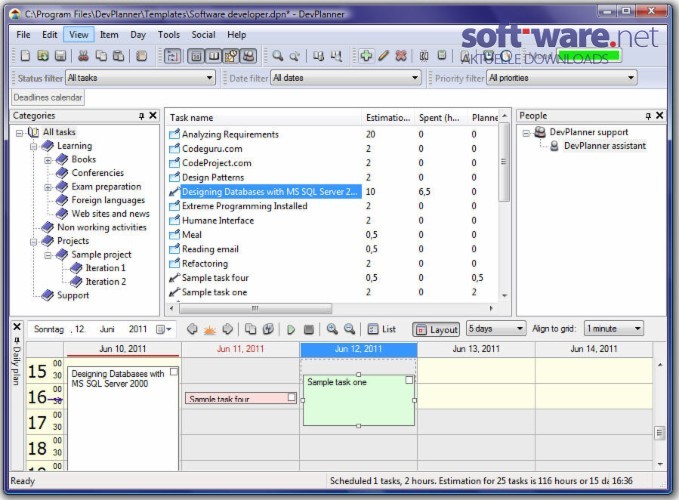Click the Jun 13, 2011 day header

coord(476,349)
